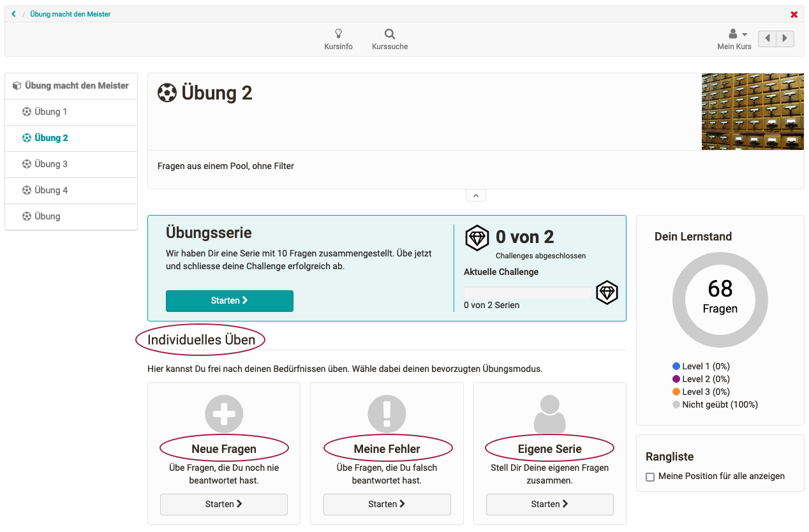Viewport: 809px width, 532px height.
Task: Click the exclamation icon above Meine Fehler
Action: [387, 414]
